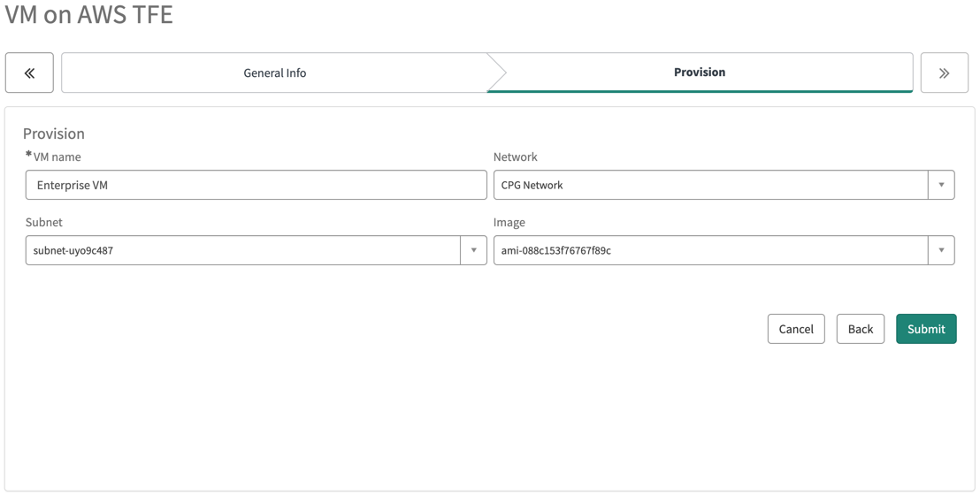The image size is (980, 496).
Task: Click the Subnet field label
Action: point(43,223)
